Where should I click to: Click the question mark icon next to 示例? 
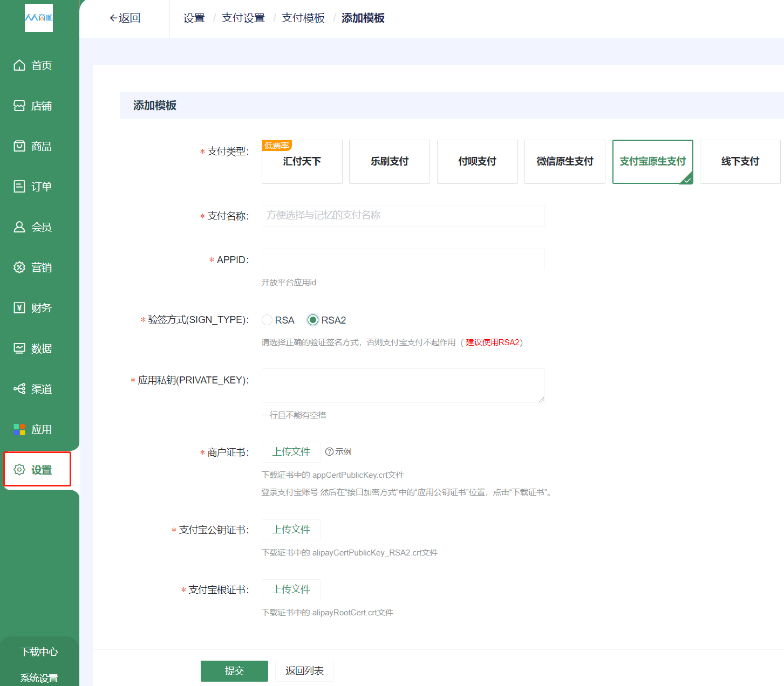(329, 452)
